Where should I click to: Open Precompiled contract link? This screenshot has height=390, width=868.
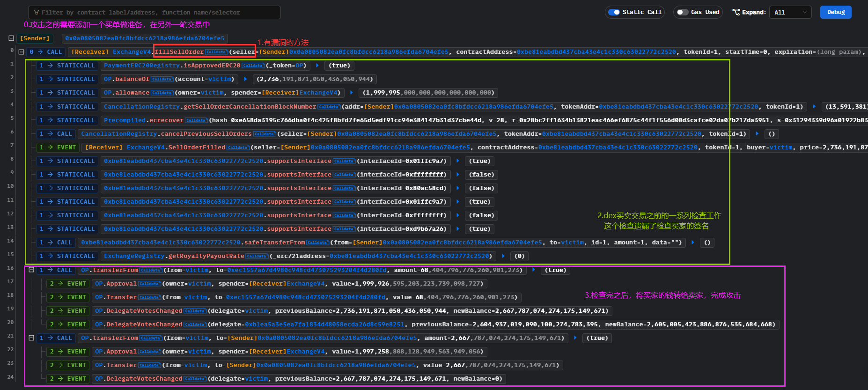125,120
